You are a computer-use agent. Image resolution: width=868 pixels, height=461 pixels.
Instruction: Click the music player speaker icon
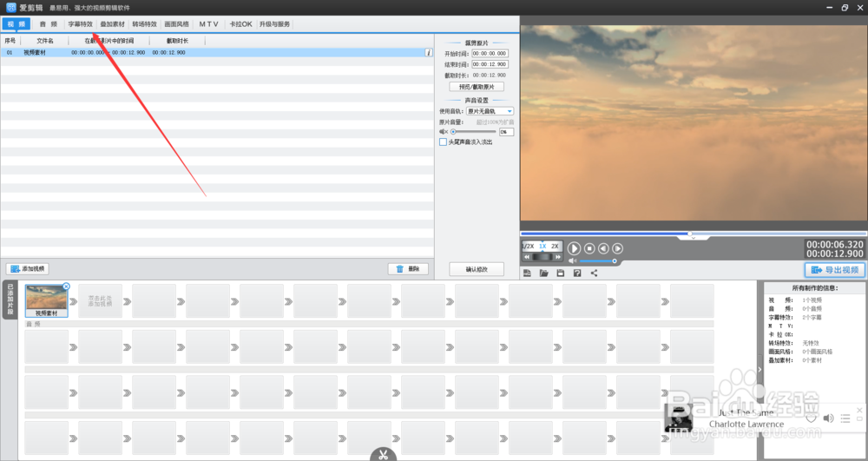(x=829, y=418)
